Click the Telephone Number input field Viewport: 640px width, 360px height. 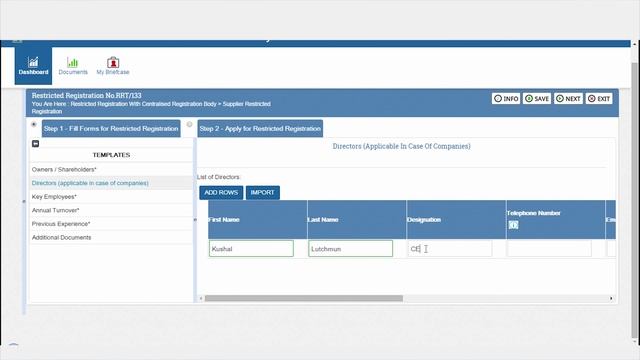(549, 249)
